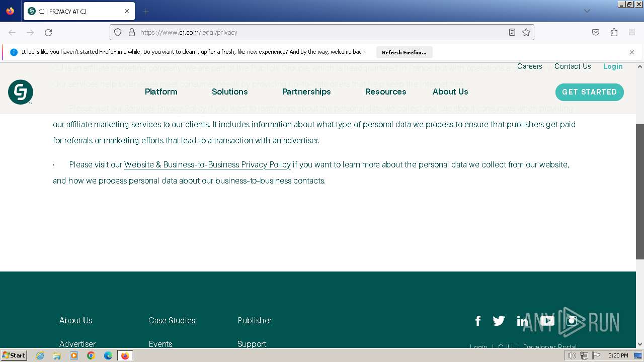Screen dimensions: 644x362
Task: Open the media player taskbar icon
Action: click(74, 355)
